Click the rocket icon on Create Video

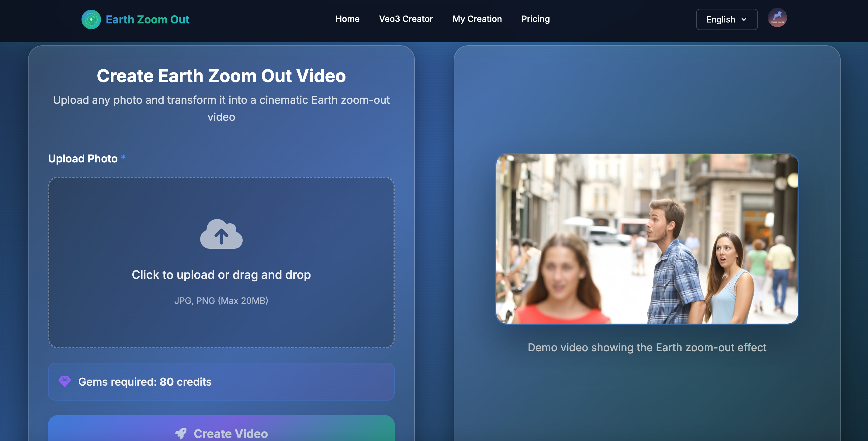coord(181,433)
